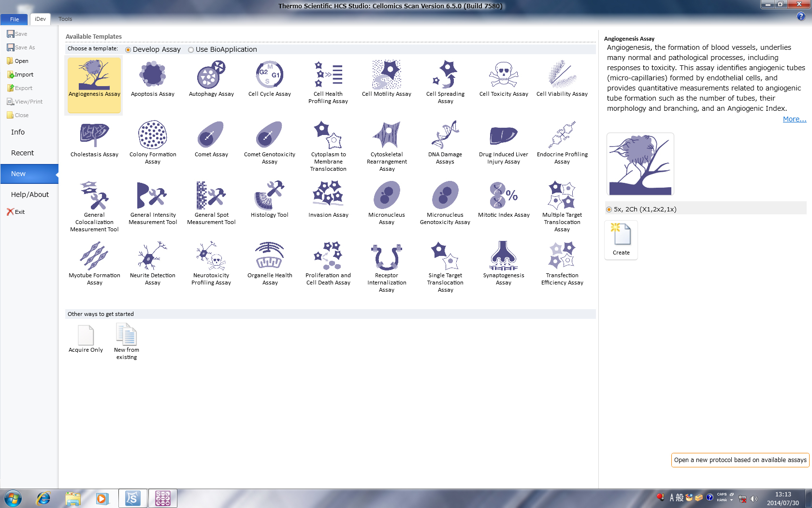Image resolution: width=812 pixels, height=508 pixels.
Task: Follow the More... link
Action: (794, 119)
